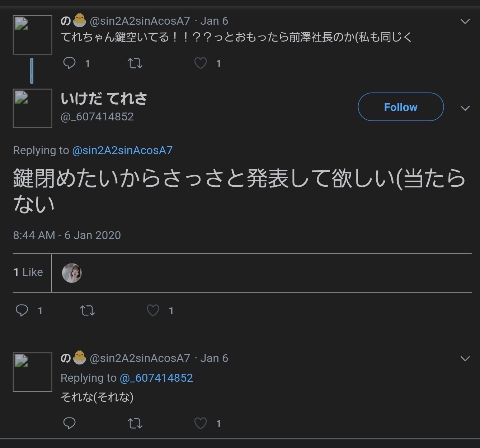
Task: Open the first tweet's more options chevron
Action: pos(465,22)
